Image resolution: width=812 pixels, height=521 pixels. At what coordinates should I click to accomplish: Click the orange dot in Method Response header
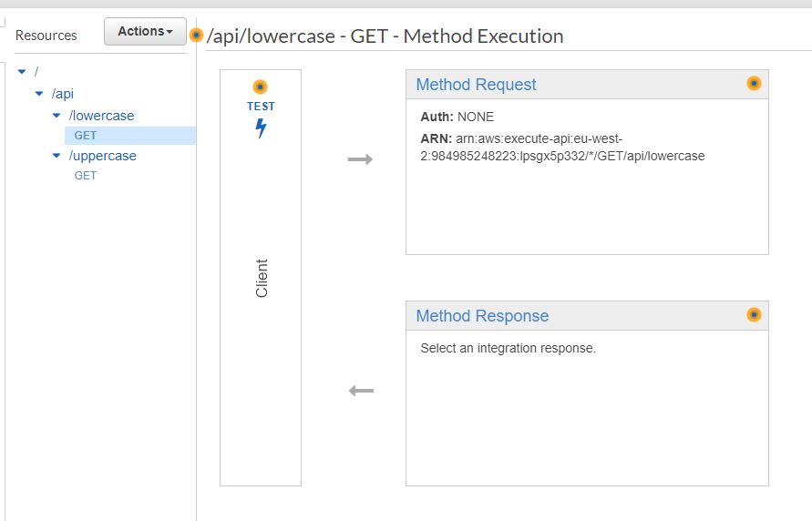click(754, 314)
